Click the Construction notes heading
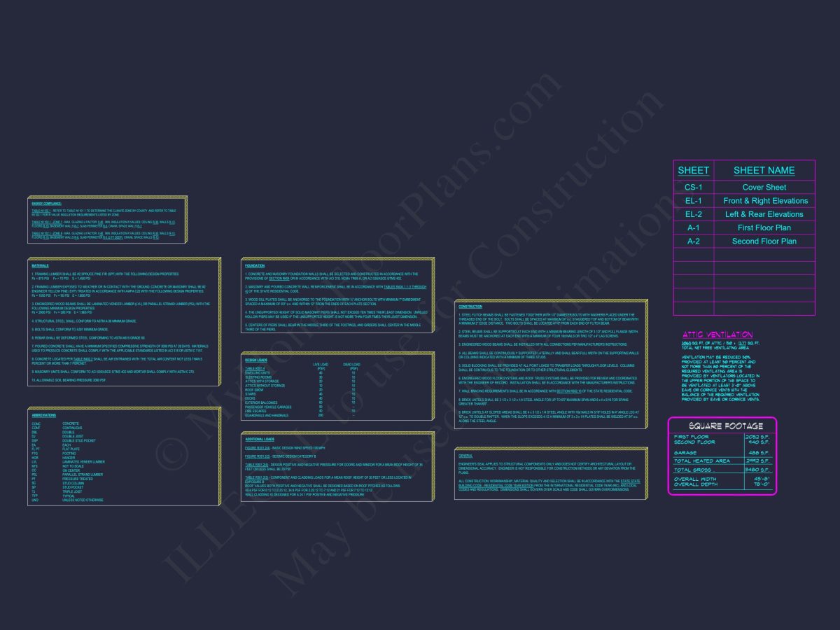The image size is (840, 630). [x=470, y=307]
